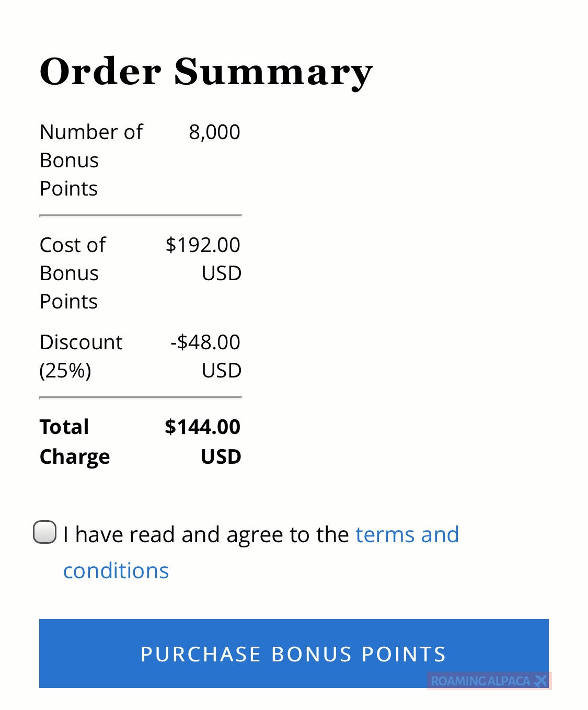Select the -$48.00 discount amount
This screenshot has width=588, height=710.
[x=205, y=342]
